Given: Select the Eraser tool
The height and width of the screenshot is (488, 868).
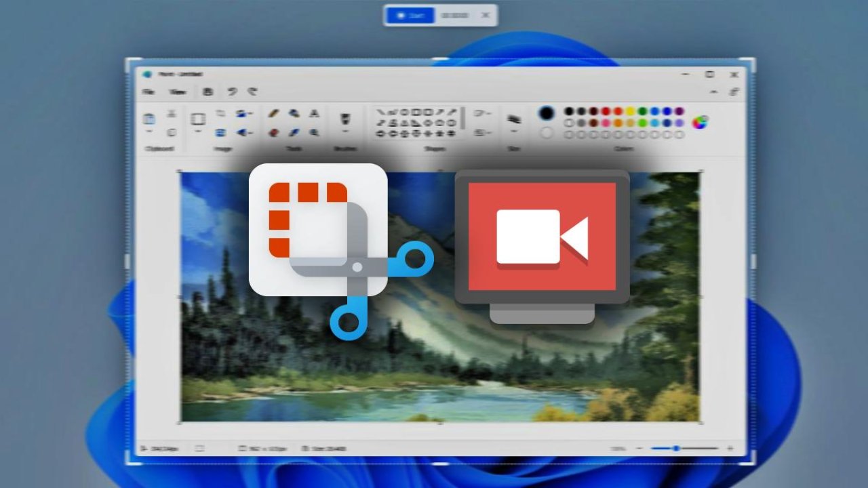Looking at the screenshot, I should tap(274, 133).
